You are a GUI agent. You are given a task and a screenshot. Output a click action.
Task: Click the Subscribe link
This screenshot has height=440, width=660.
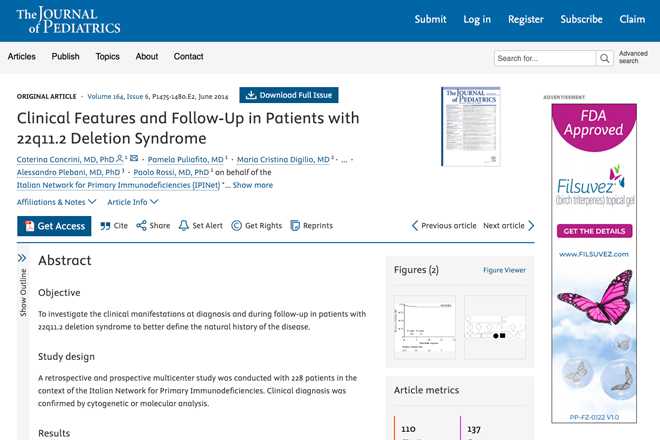(x=581, y=19)
